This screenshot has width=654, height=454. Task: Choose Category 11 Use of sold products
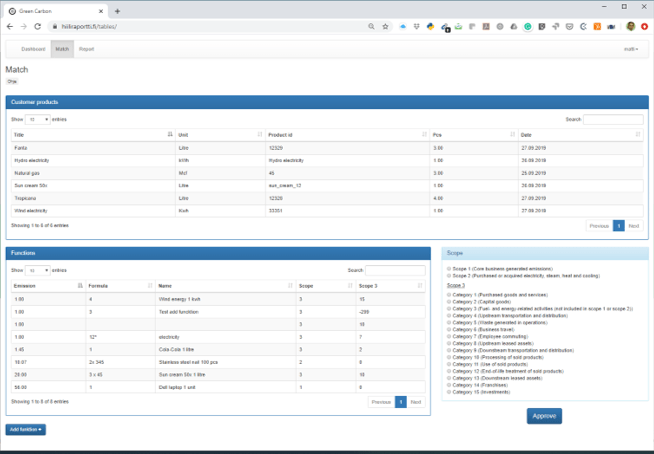(x=449, y=364)
